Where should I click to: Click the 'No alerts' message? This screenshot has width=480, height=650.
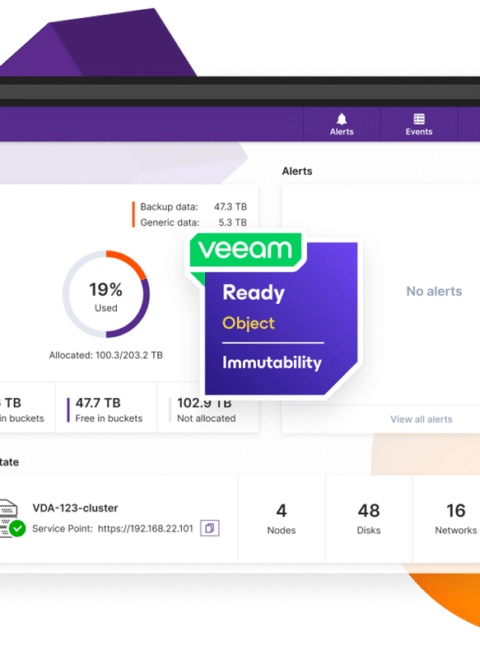(434, 291)
